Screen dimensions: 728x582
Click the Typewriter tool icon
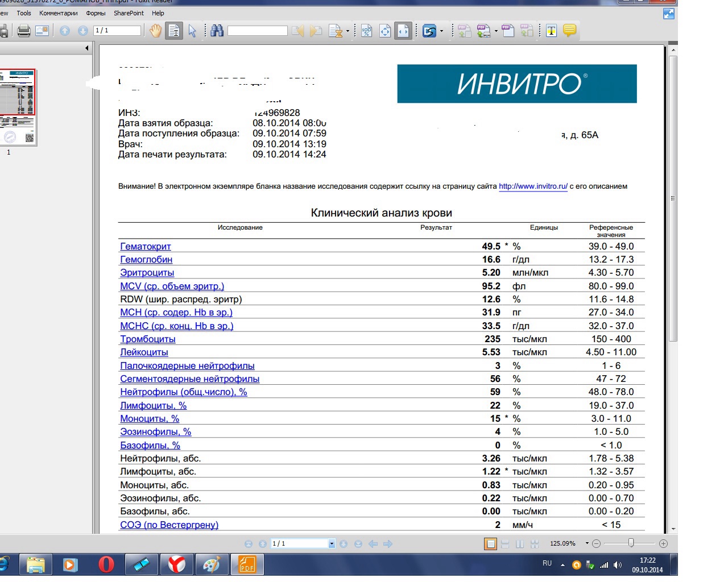tap(551, 31)
